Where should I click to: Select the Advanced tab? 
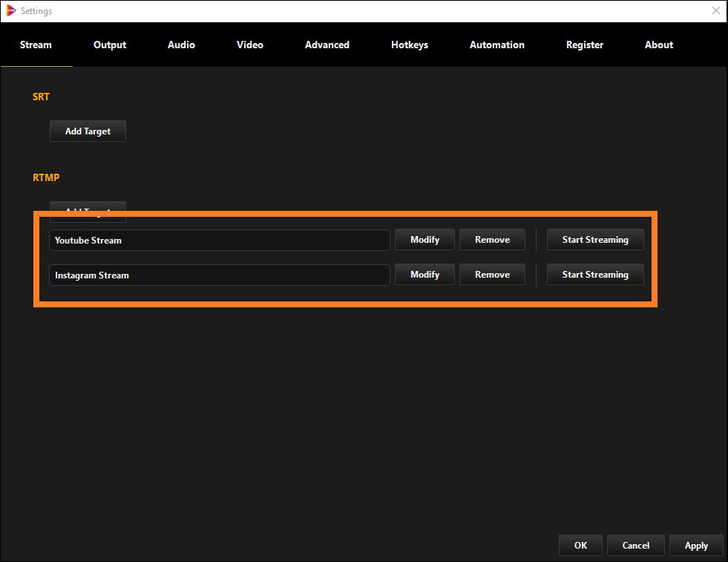(327, 45)
